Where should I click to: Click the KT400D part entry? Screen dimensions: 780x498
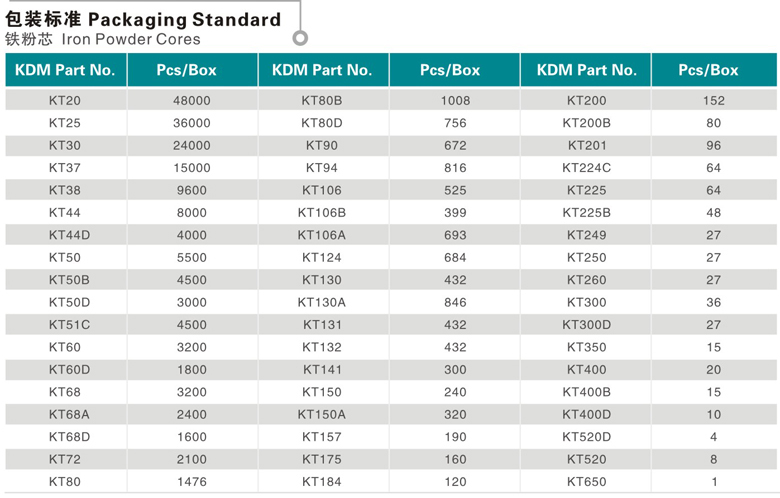586,414
